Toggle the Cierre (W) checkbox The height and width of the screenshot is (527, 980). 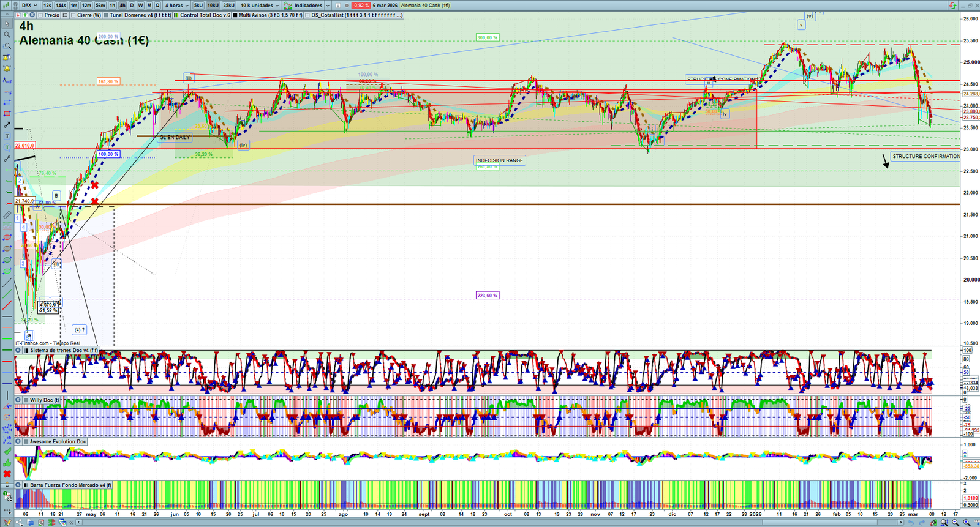73,15
